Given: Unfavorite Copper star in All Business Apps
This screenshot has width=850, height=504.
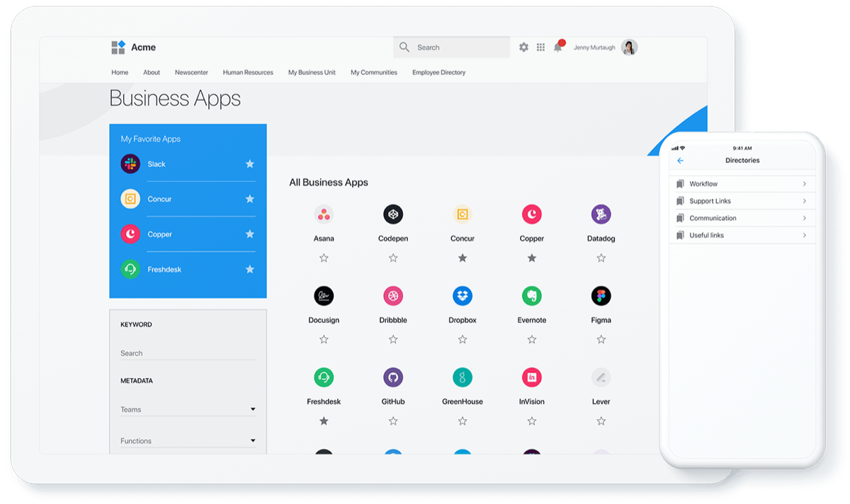Looking at the screenshot, I should (532, 258).
